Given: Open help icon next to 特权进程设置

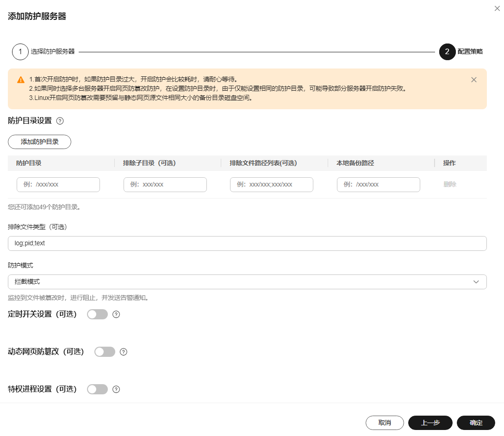Looking at the screenshot, I should tap(116, 389).
